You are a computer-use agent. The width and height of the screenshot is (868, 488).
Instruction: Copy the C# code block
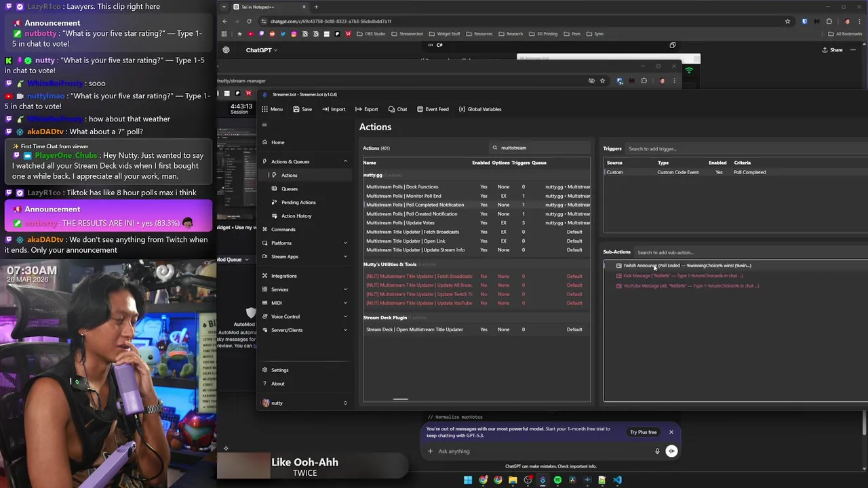coord(673,45)
